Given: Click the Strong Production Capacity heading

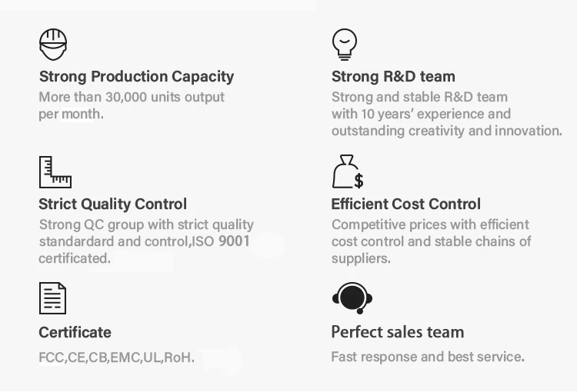Looking at the screenshot, I should 136,76.
